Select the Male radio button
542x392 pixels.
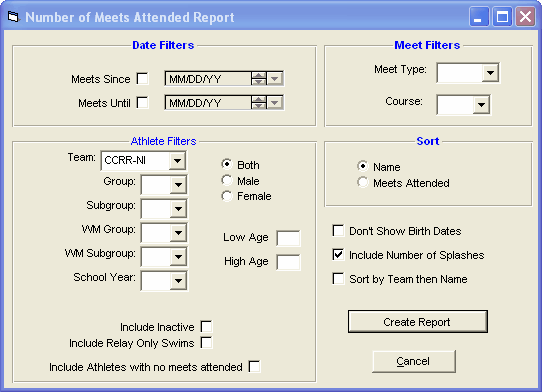tap(227, 180)
